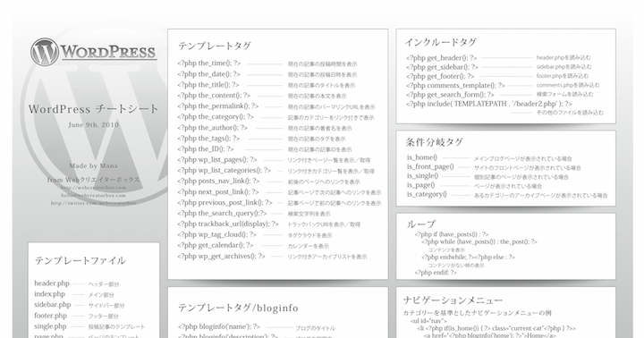Click the '<?php endif; ?>' line
This screenshot has width=644, height=338.
tap(436, 273)
